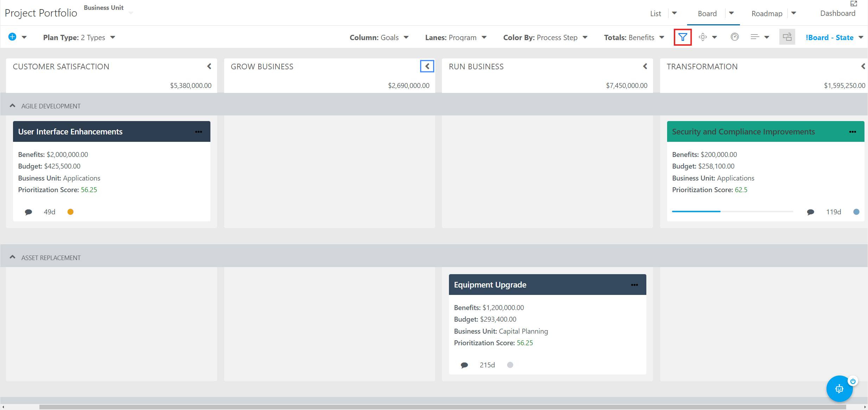Open the Roadmap dropdown arrow
868x410 pixels.
point(794,13)
